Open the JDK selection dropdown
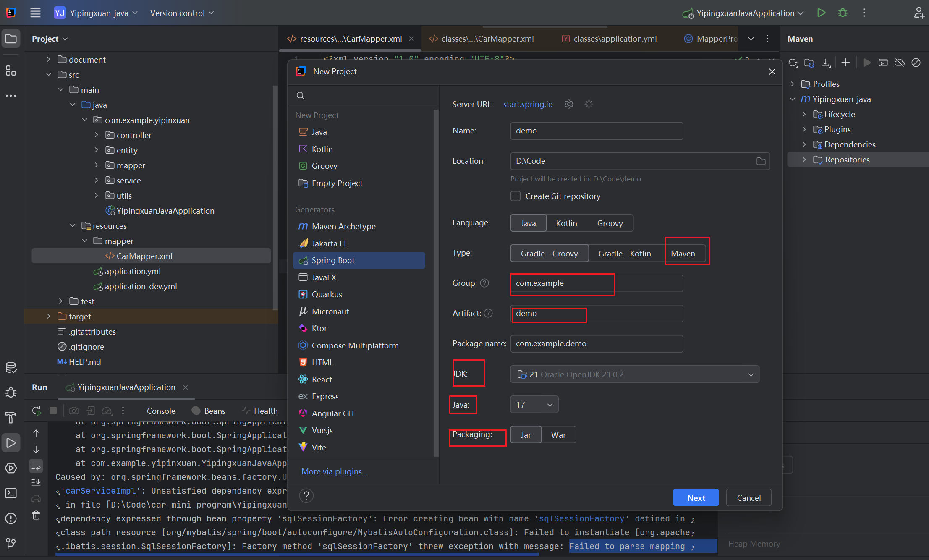Viewport: 929px width, 560px height. tap(634, 374)
